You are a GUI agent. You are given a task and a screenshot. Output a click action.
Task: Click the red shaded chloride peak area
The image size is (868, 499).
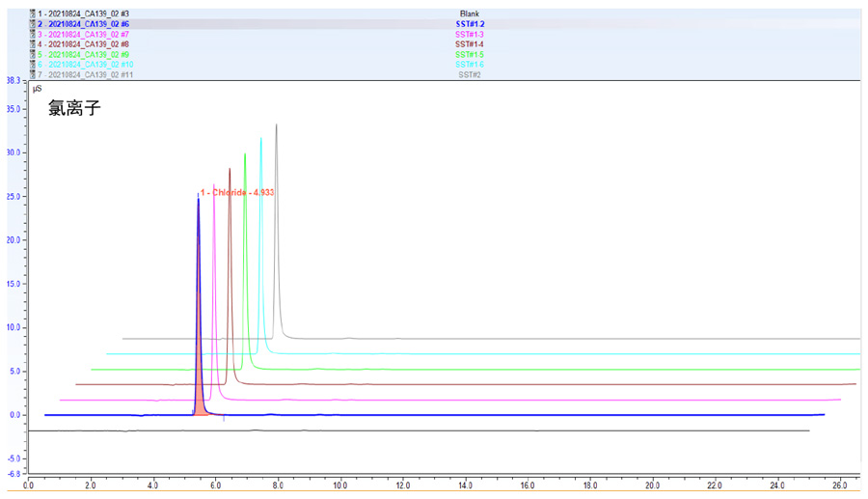(200, 405)
